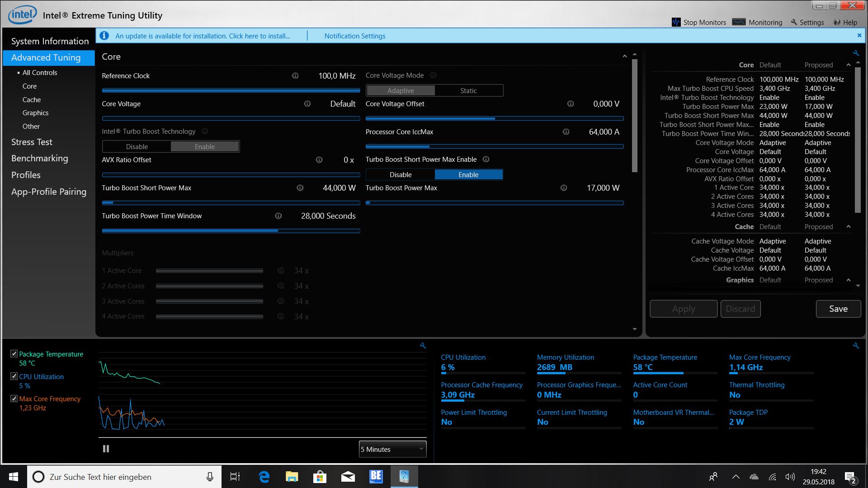Toggle CPU Utilization graph checkbox
Viewport: 868px width, 488px height.
click(14, 376)
